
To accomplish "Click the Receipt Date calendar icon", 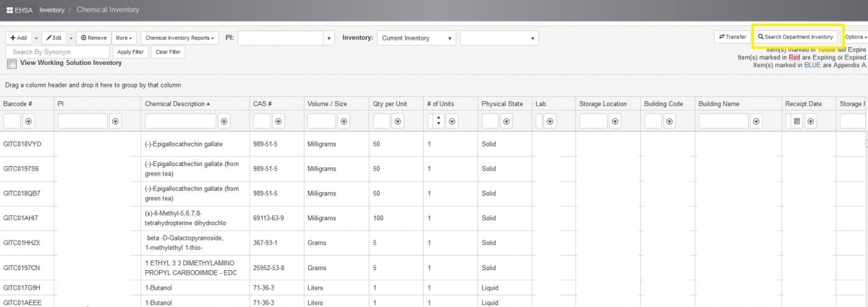I will point(797,121).
